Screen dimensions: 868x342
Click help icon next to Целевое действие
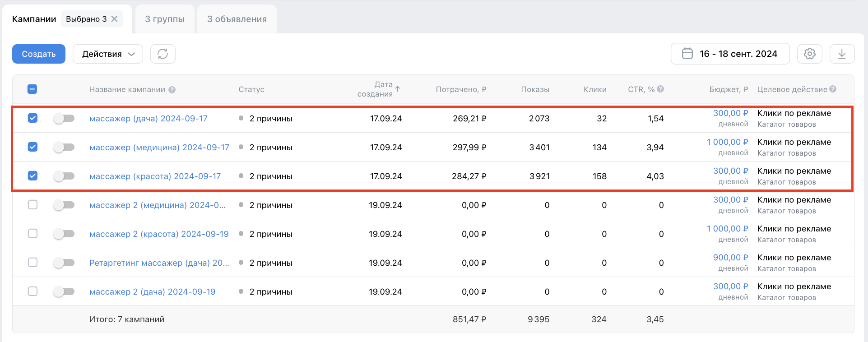(x=833, y=89)
